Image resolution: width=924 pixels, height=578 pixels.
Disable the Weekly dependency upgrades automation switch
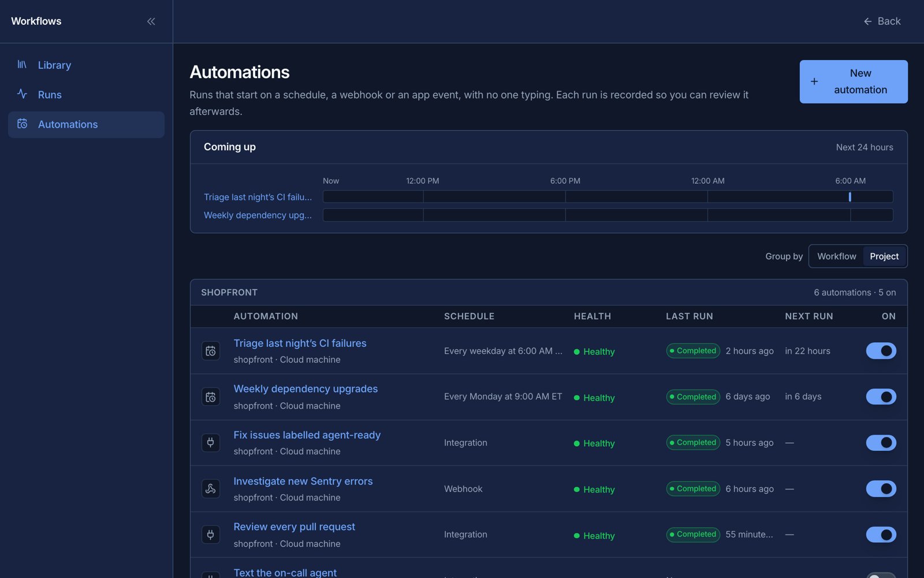pyautogui.click(x=881, y=397)
